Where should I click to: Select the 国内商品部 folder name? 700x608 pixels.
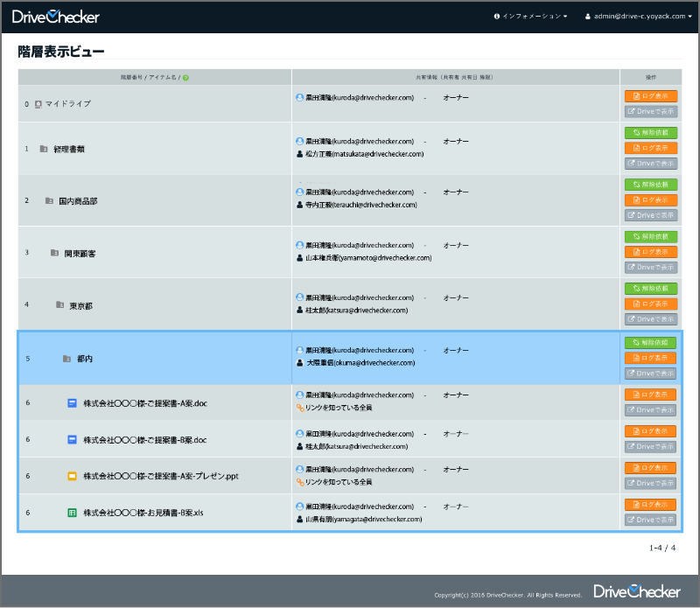coord(78,201)
